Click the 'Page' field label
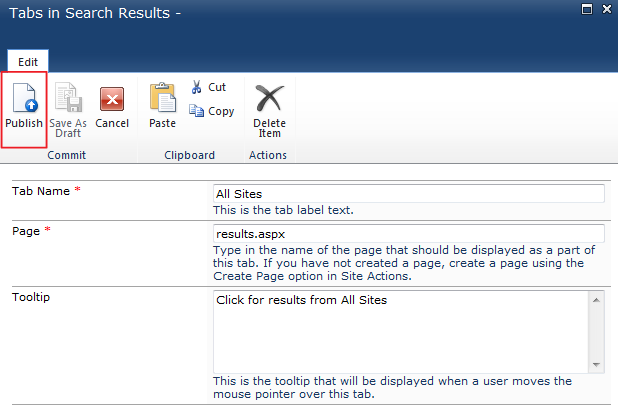 click(x=25, y=231)
